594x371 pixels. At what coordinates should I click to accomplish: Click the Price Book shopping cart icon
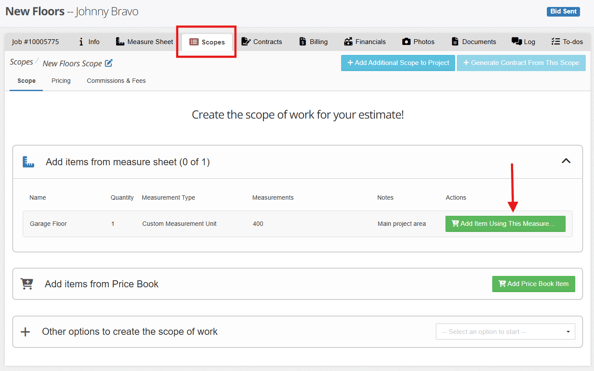coord(27,284)
